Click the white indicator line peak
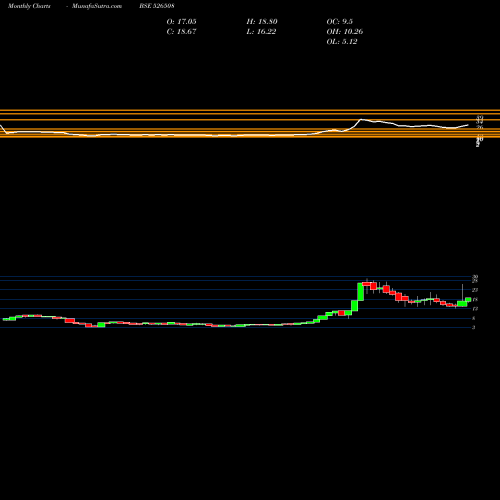The image size is (500, 500). (x=361, y=119)
